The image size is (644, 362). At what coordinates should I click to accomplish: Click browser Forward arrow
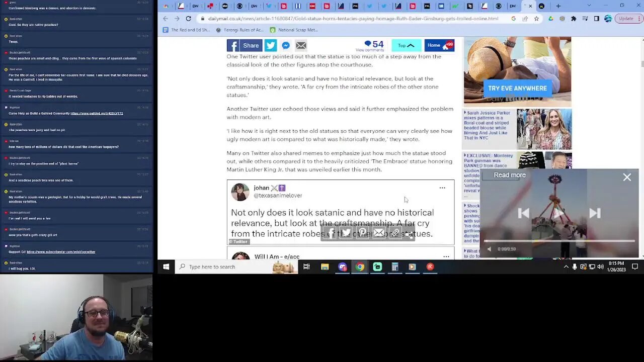[177, 19]
